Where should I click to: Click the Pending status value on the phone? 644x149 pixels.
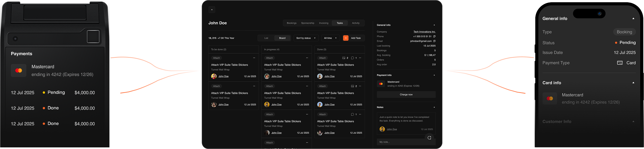[x=625, y=43]
